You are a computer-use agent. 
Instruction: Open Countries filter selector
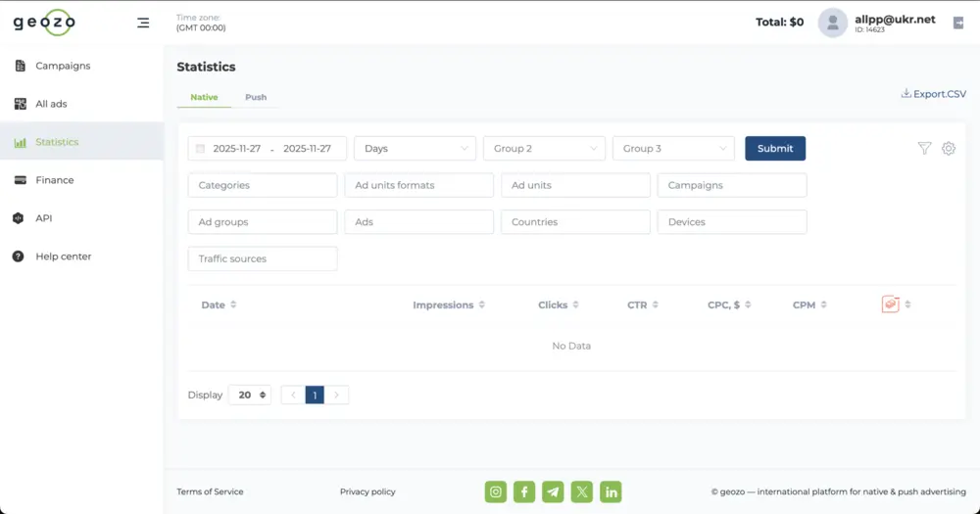pyautogui.click(x=575, y=222)
